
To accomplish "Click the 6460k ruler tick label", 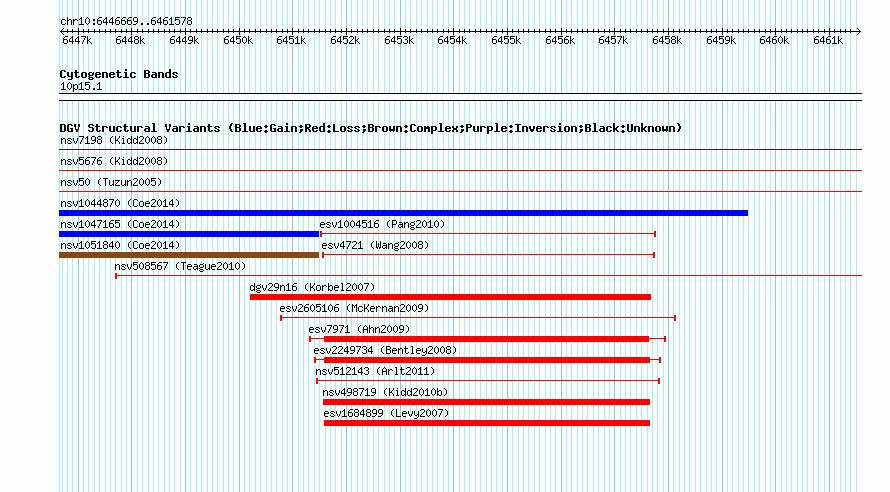I will [x=774, y=40].
